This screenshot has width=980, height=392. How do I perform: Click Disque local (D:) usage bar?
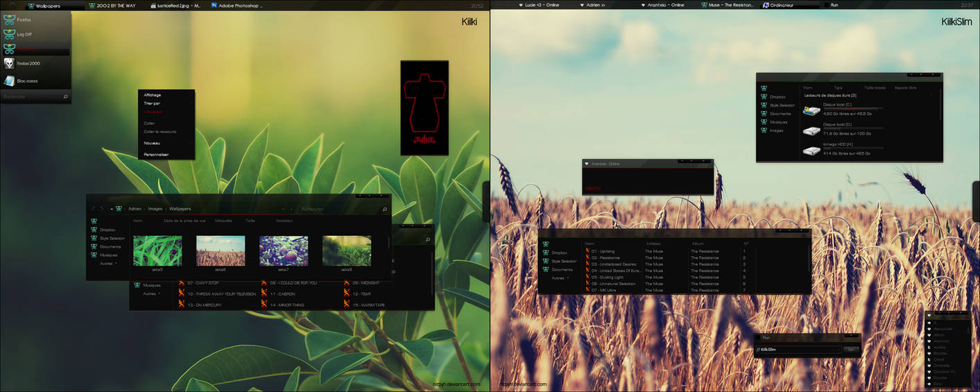click(x=852, y=129)
